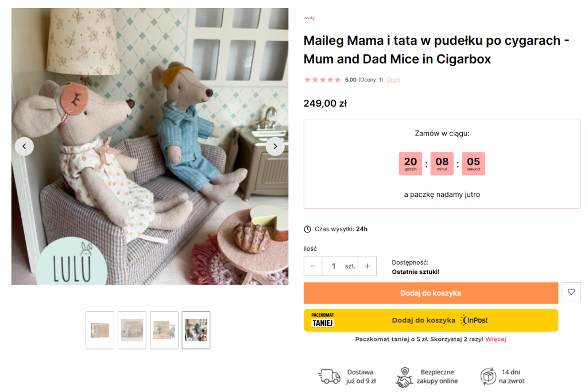
Task: Select the third product thumbnail
Action: (164, 330)
